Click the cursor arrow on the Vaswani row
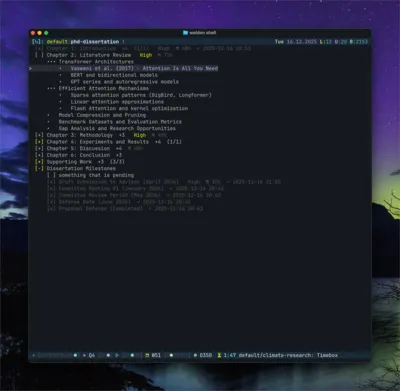Screen dimensions: 400x391 [x=30, y=68]
